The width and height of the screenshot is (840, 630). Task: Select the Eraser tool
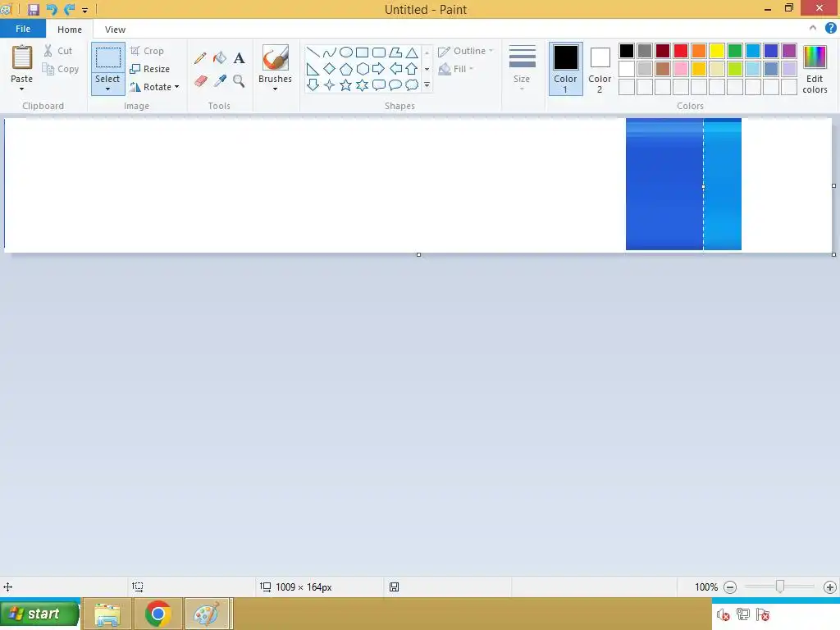click(x=200, y=81)
